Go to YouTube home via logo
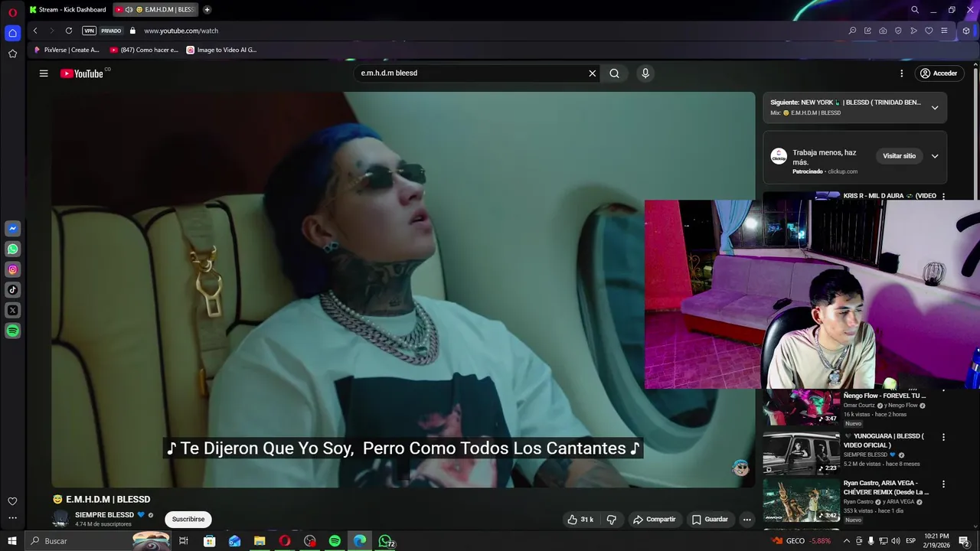Screen dimensions: 980x551 (82, 73)
